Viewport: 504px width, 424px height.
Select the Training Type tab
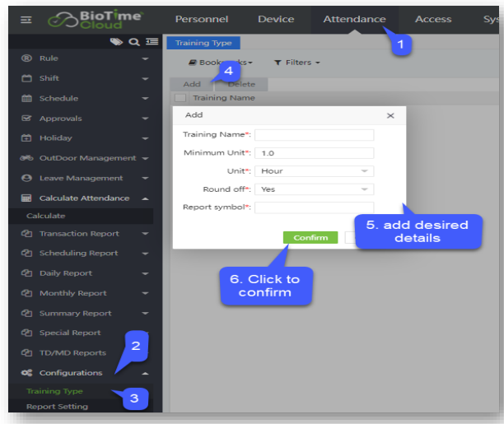pyautogui.click(x=203, y=43)
